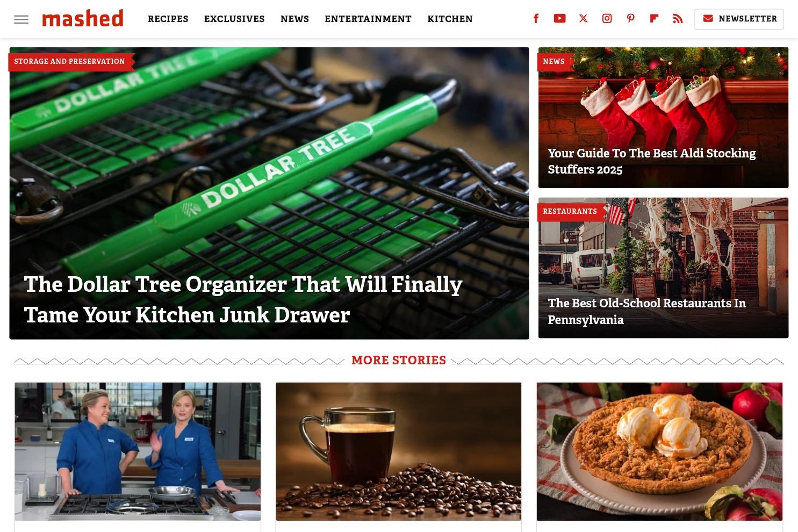Open the Instagram icon link

(x=607, y=19)
